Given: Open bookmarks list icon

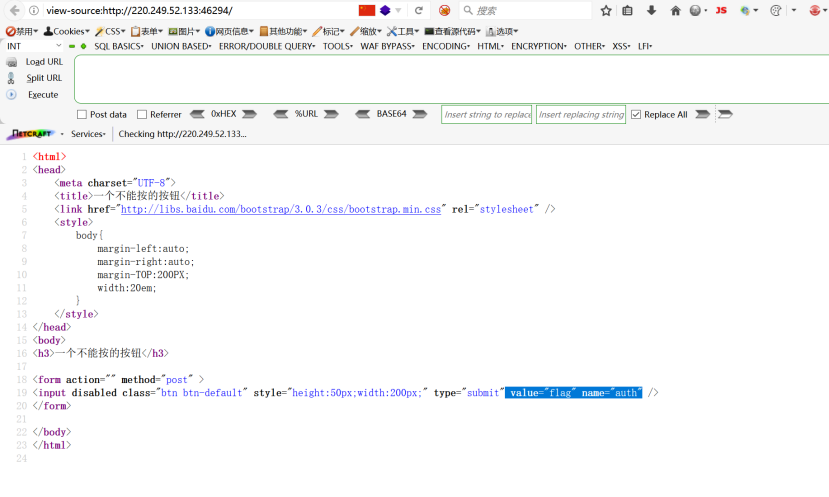Looking at the screenshot, I should 628,11.
